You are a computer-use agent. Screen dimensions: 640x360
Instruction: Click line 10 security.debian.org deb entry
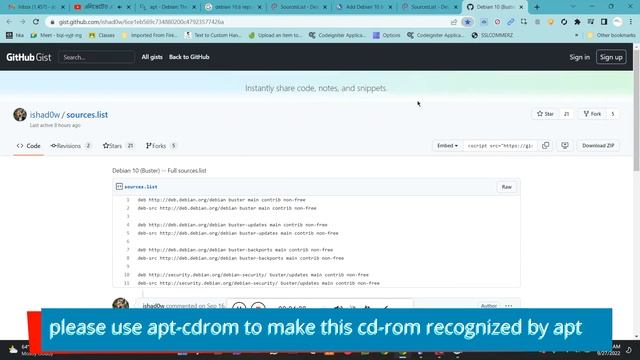[x=253, y=275]
